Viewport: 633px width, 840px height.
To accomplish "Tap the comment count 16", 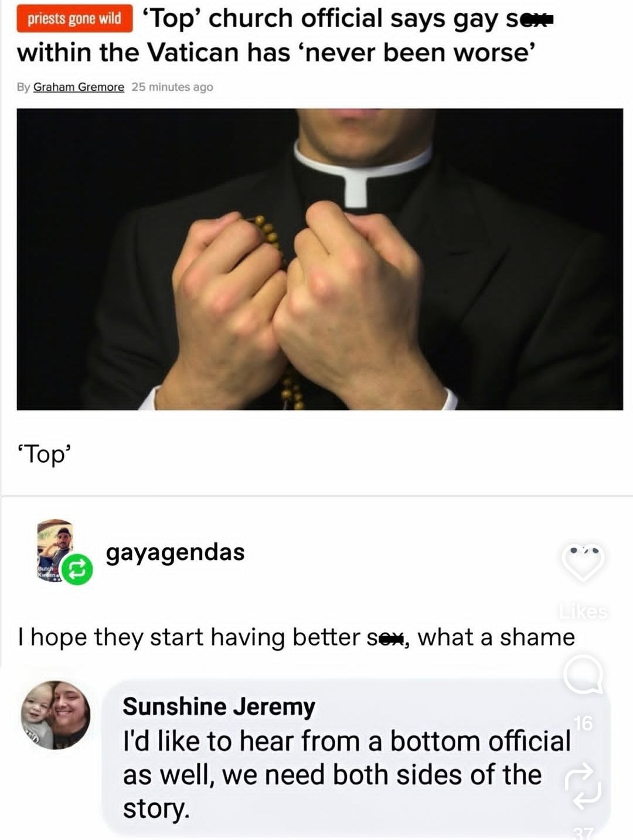I will pyautogui.click(x=583, y=723).
